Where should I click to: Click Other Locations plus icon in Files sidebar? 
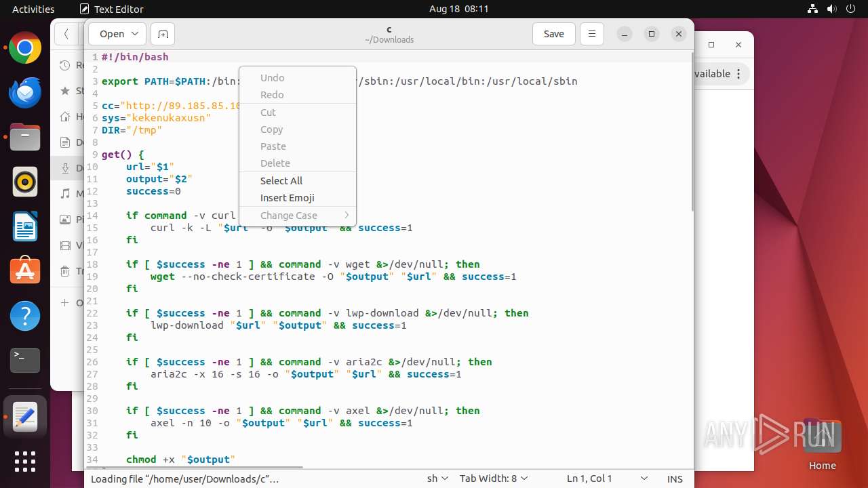(x=65, y=303)
